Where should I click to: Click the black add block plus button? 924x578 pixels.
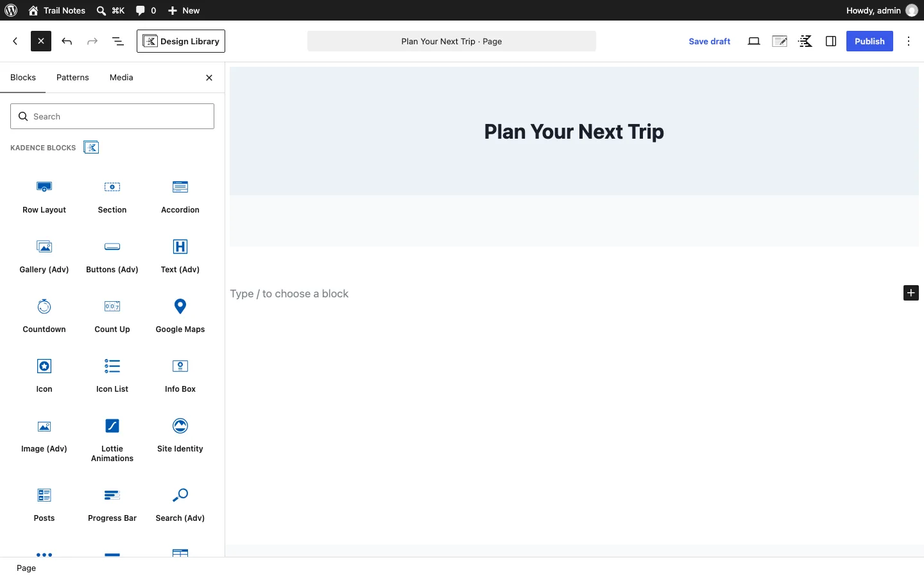click(x=911, y=293)
